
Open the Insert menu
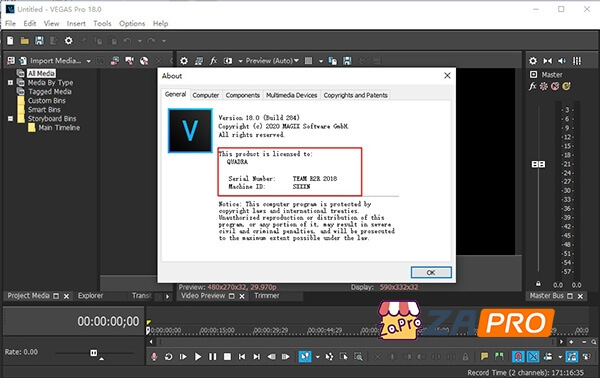(x=76, y=23)
